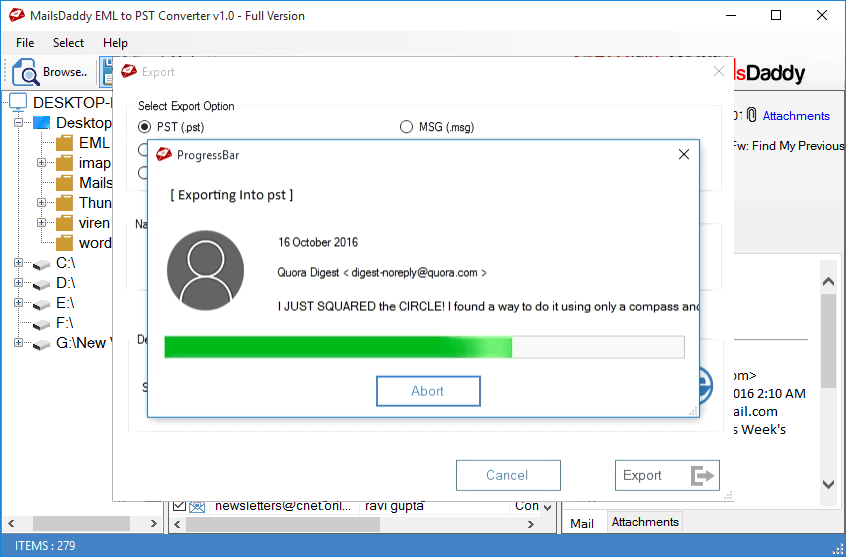Expand the viren folder node
This screenshot has height=557, width=846.
point(42,222)
